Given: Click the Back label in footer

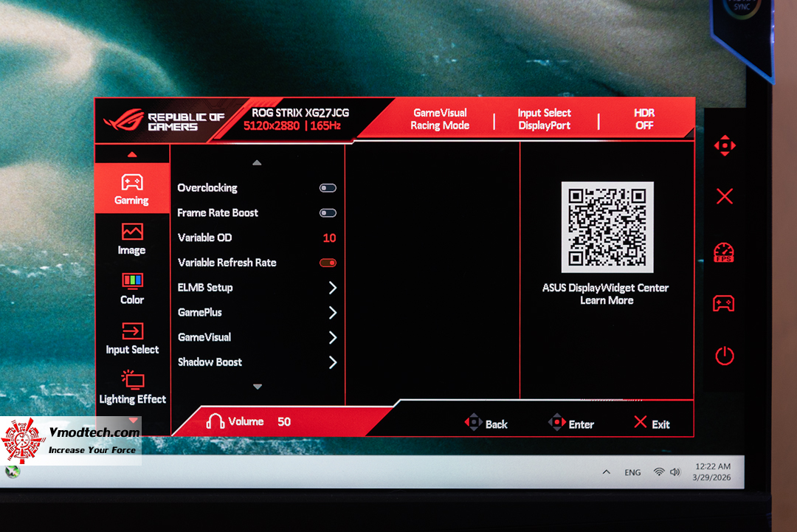Looking at the screenshot, I should click(496, 424).
